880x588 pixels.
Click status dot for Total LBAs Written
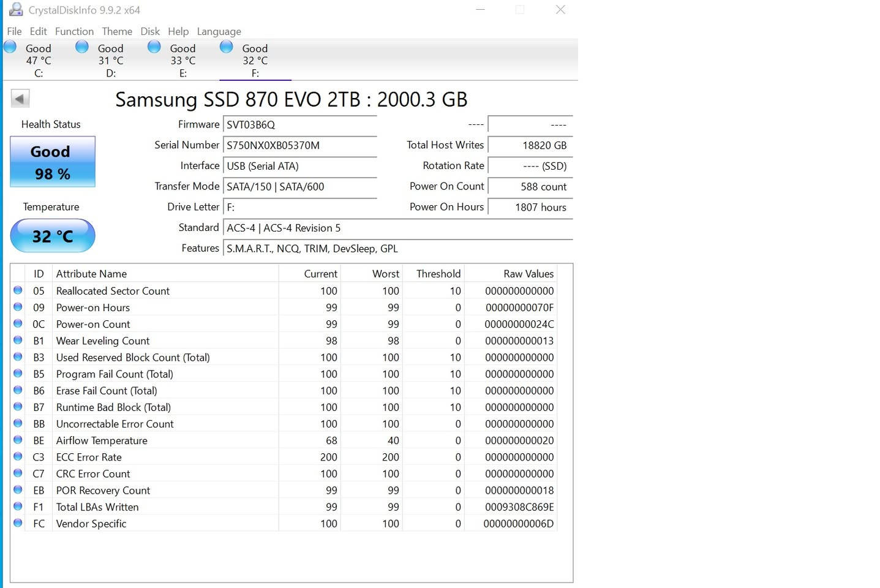pyautogui.click(x=18, y=507)
